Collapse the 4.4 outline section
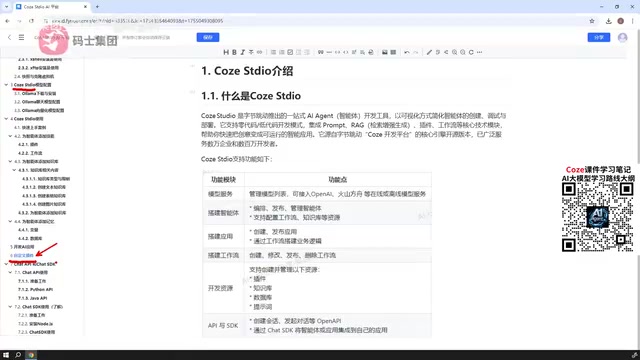This screenshot has width=640, height=360. click(10, 221)
